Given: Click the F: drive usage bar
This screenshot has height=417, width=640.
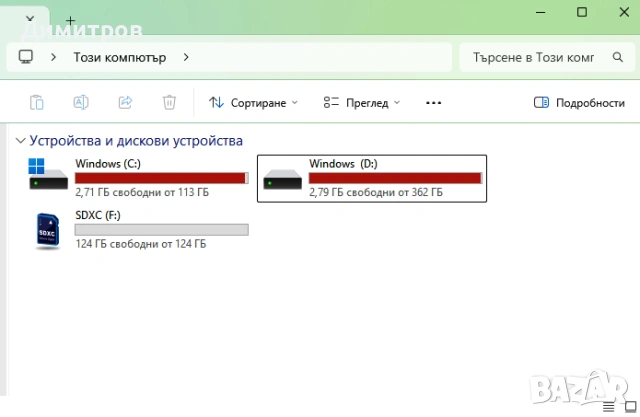Looking at the screenshot, I should (x=162, y=230).
